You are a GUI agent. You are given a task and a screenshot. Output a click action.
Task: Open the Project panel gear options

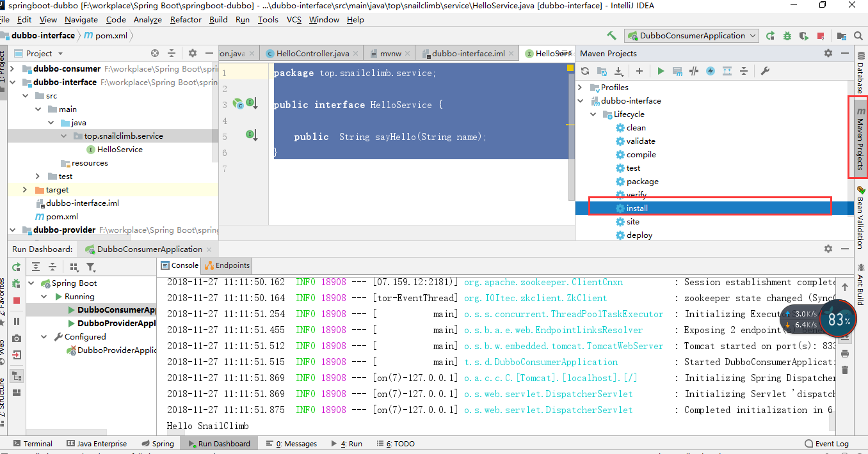click(192, 54)
